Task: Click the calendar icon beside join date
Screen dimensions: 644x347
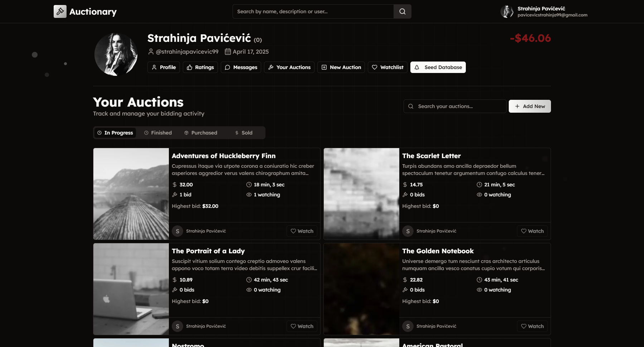Action: point(228,52)
